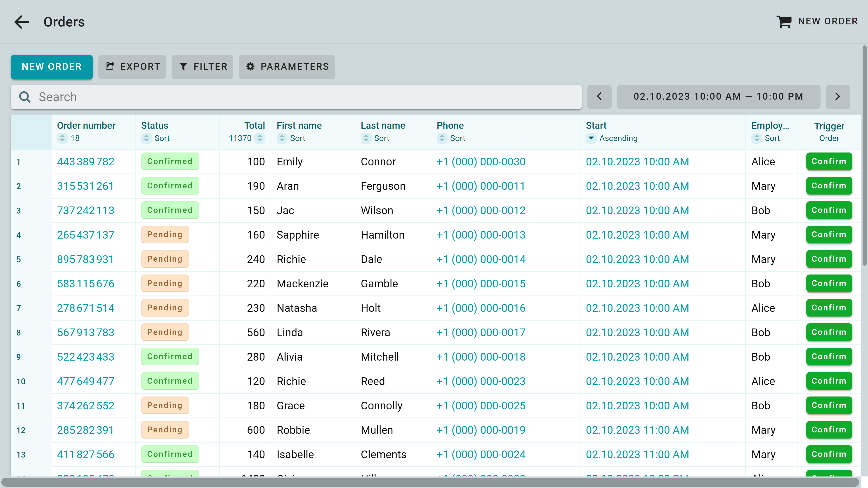
Task: Confirm Jac Wilson's order
Action: click(x=829, y=210)
